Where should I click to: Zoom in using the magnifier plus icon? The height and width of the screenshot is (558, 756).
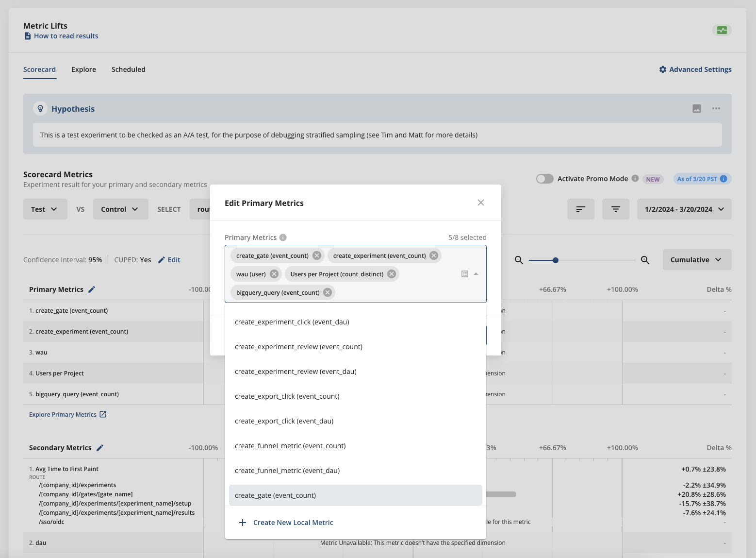point(645,260)
